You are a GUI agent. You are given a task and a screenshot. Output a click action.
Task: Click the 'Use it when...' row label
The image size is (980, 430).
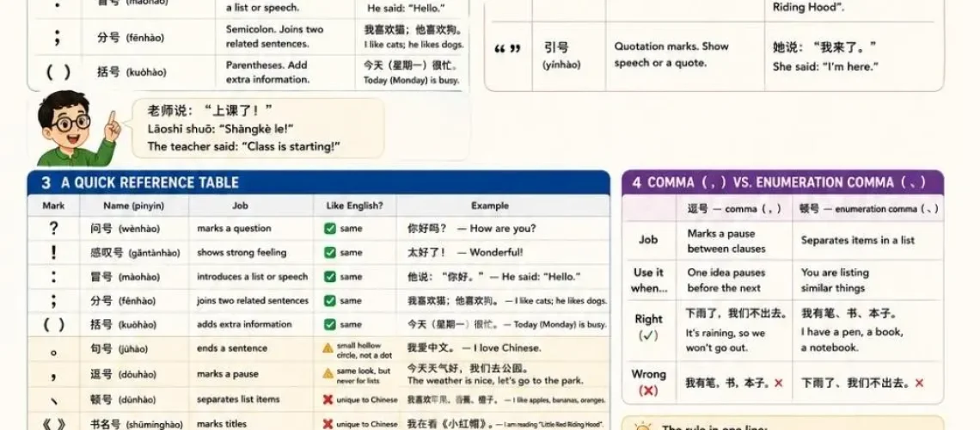coord(649,280)
